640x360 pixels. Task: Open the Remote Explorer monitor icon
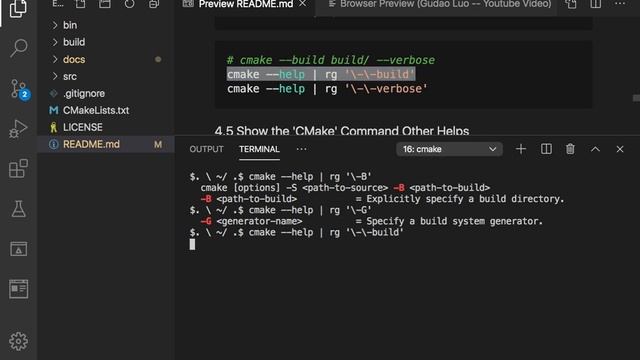pyautogui.click(x=18, y=249)
